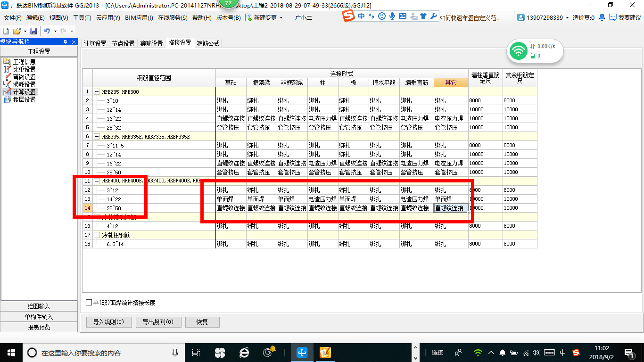Switch to the 节点设置 tab
This screenshot has height=362, width=644.
123,43
